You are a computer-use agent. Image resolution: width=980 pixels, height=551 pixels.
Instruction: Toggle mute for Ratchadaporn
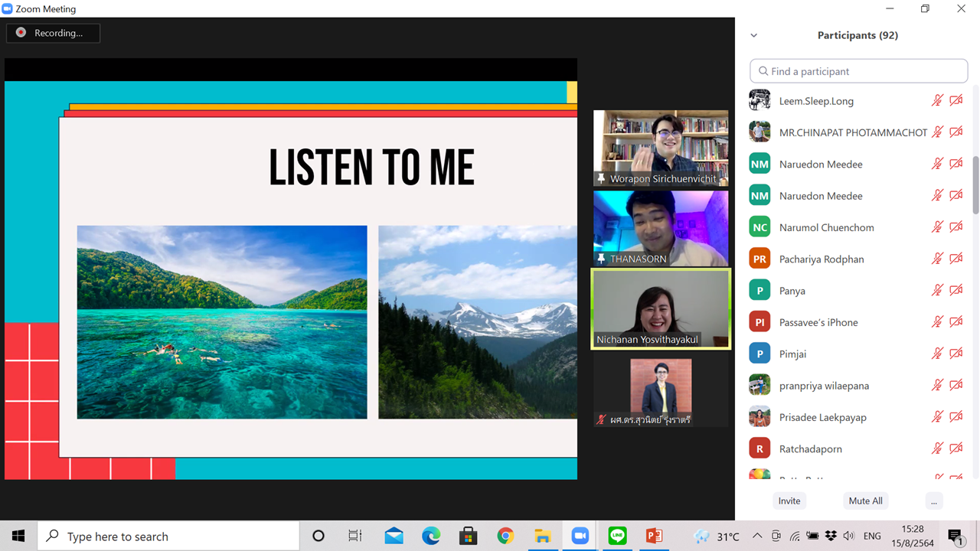(937, 448)
